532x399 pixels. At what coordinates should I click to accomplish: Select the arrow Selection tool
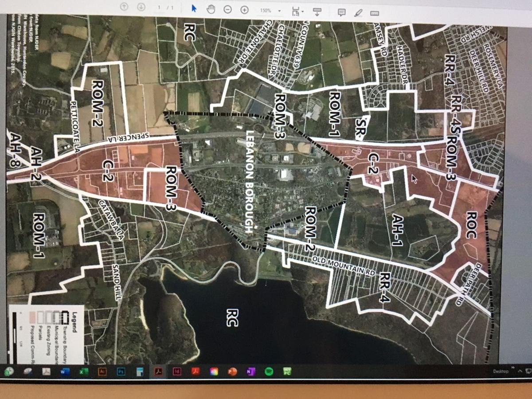tap(194, 8)
